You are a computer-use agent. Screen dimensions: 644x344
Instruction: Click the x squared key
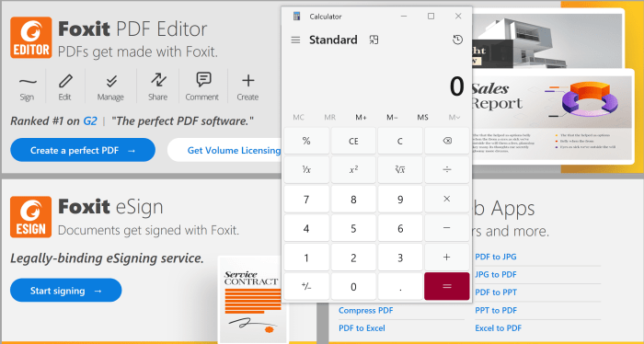point(353,169)
